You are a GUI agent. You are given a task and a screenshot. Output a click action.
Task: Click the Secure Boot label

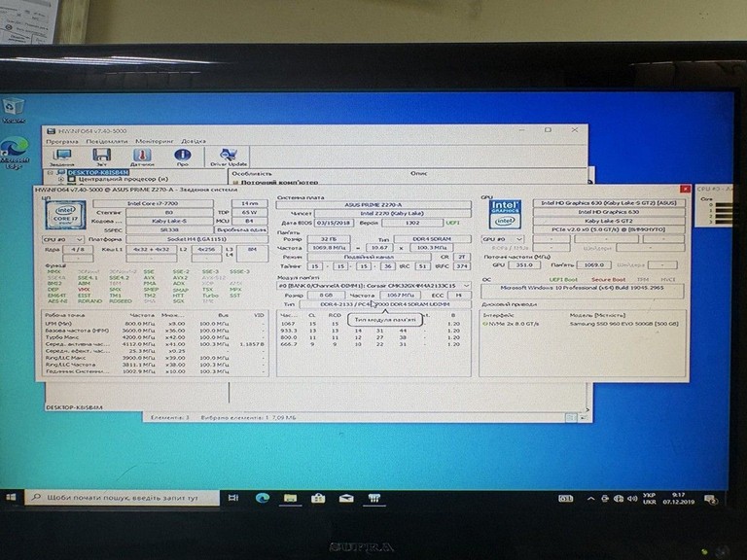pos(608,280)
